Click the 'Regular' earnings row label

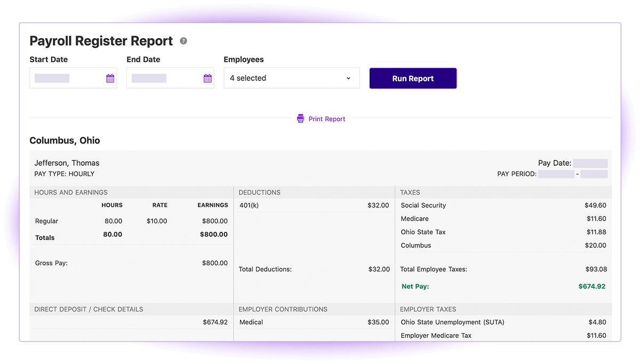46,221
